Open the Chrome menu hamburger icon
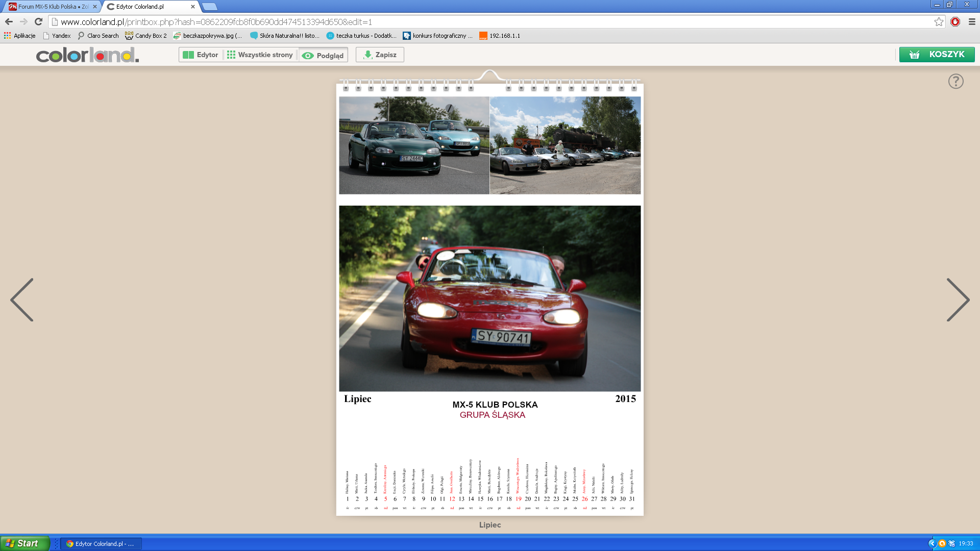Image resolution: width=980 pixels, height=551 pixels. (972, 22)
